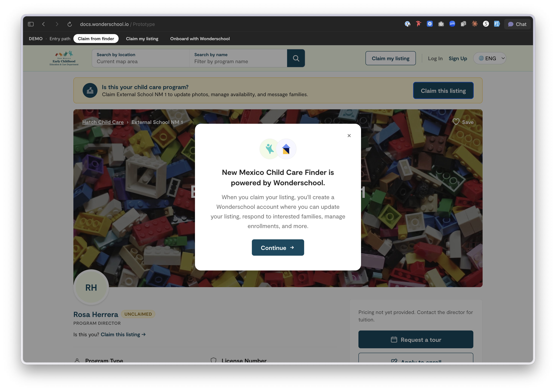Open the blue FI text extension
The image size is (556, 392).
coord(497,24)
